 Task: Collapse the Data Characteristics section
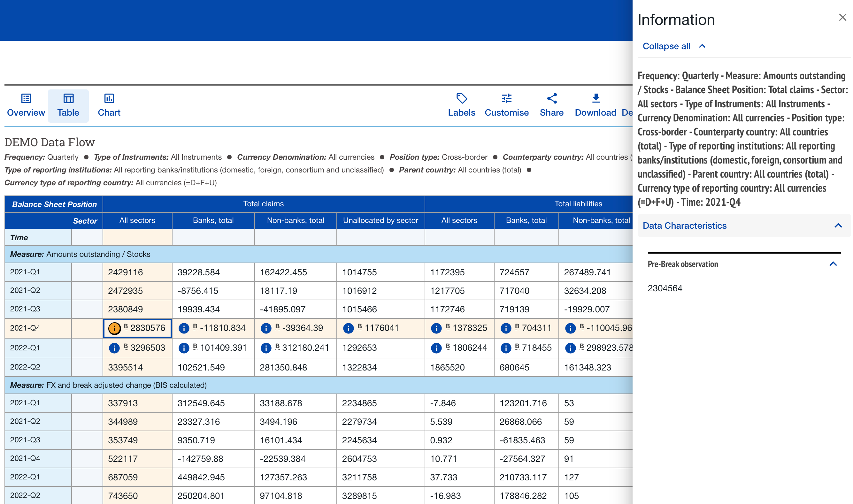838,225
